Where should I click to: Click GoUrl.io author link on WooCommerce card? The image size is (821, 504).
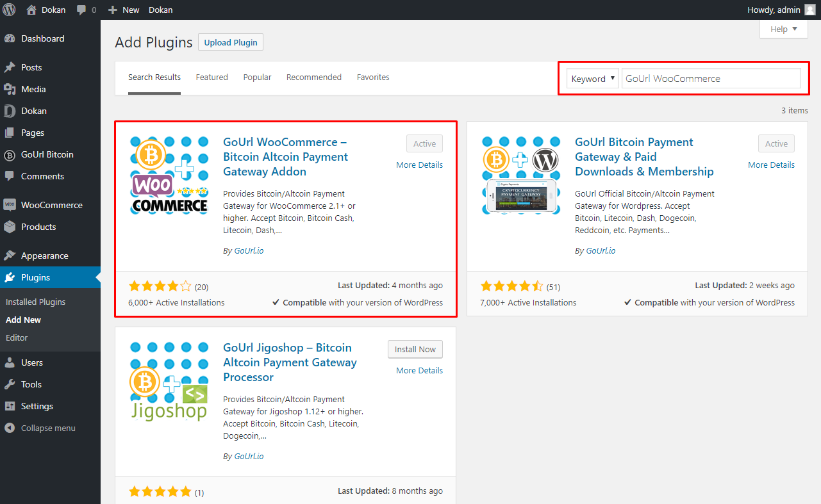[x=249, y=251]
